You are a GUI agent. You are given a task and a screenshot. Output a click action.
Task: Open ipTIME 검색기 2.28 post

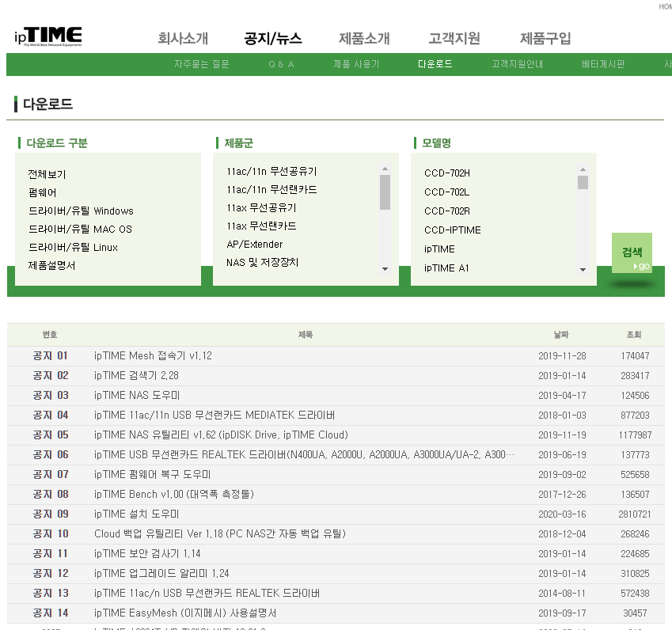136,375
